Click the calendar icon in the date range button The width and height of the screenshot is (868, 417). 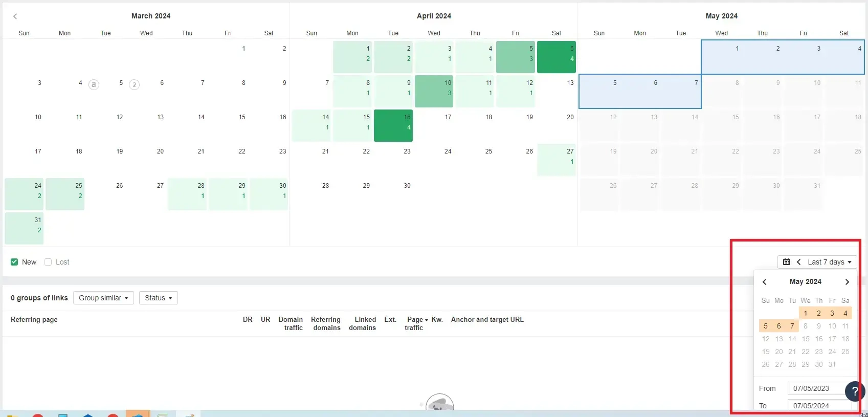point(787,262)
